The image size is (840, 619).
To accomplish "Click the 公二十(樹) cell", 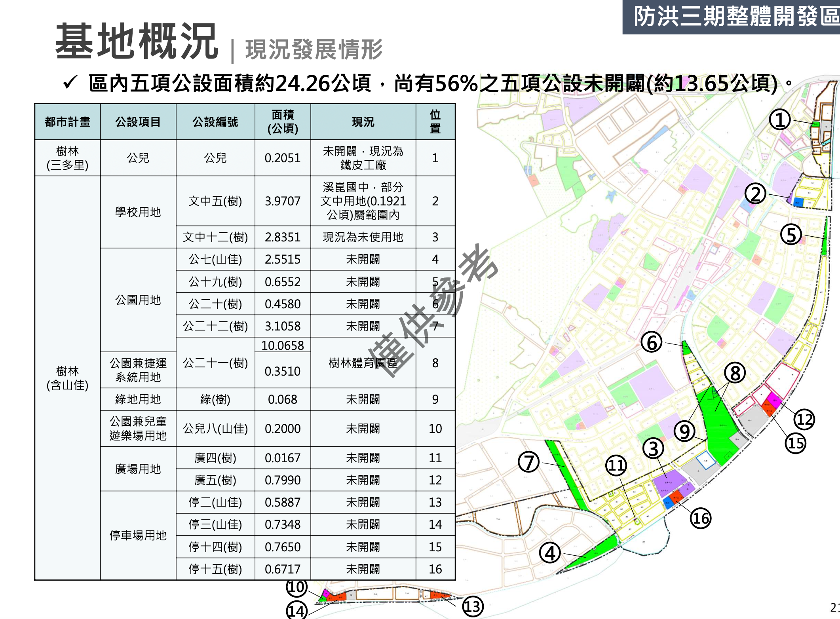I will tap(215, 304).
